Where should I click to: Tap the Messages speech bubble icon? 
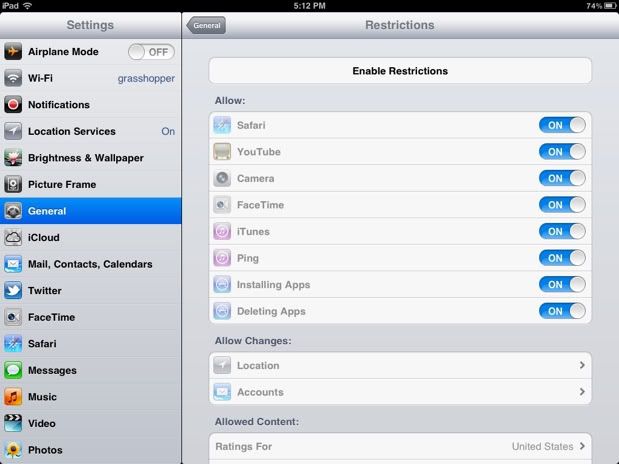[13, 370]
